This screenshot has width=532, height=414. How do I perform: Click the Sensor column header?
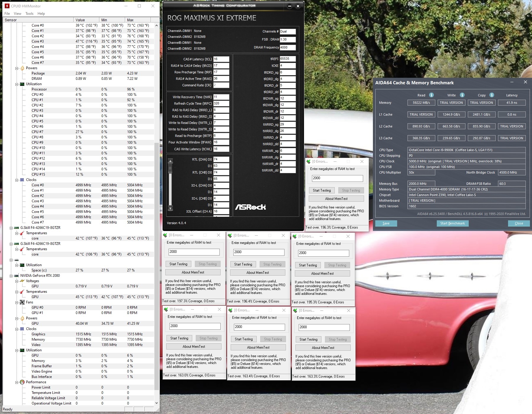tap(38, 20)
